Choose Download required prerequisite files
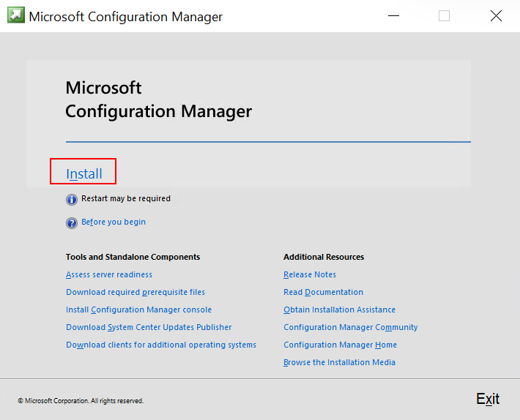The width and height of the screenshot is (520, 420). (135, 292)
